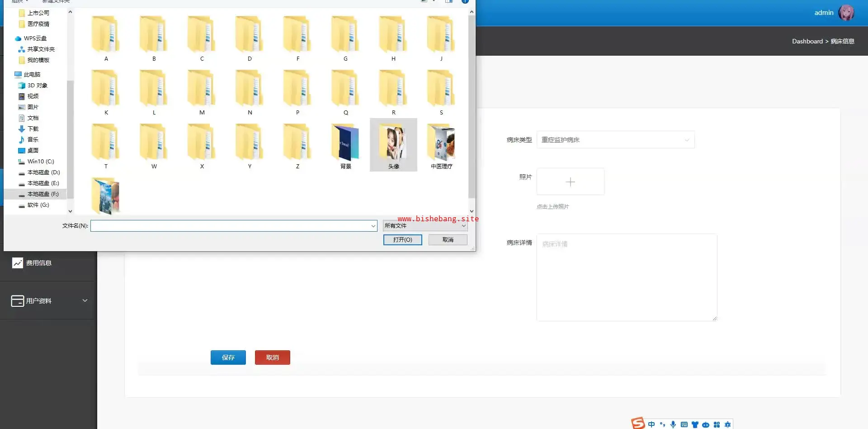Image resolution: width=868 pixels, height=429 pixels.
Task: Open the file name history dropdown arrow
Action: [x=373, y=226]
